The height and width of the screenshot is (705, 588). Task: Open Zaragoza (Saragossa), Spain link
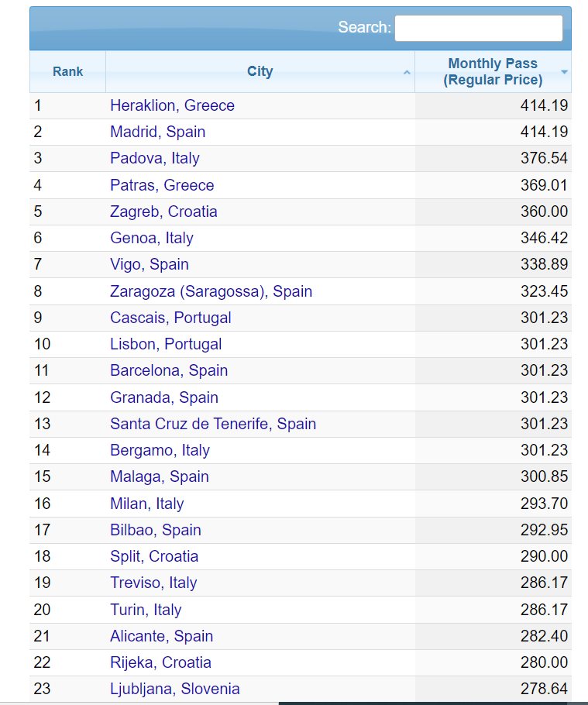point(211,291)
